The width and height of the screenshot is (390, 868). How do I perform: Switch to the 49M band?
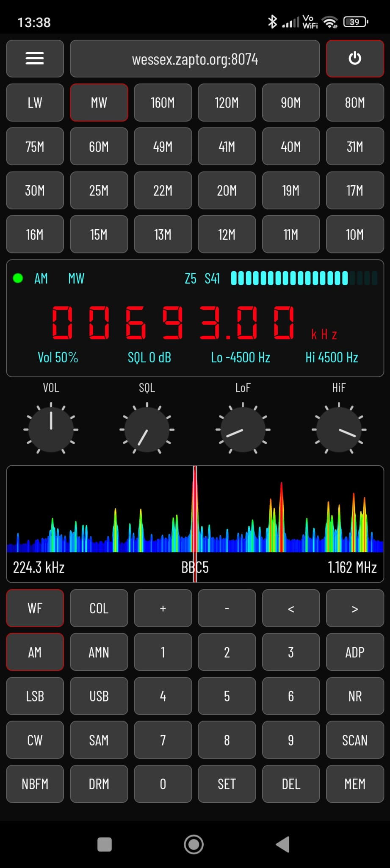163,147
